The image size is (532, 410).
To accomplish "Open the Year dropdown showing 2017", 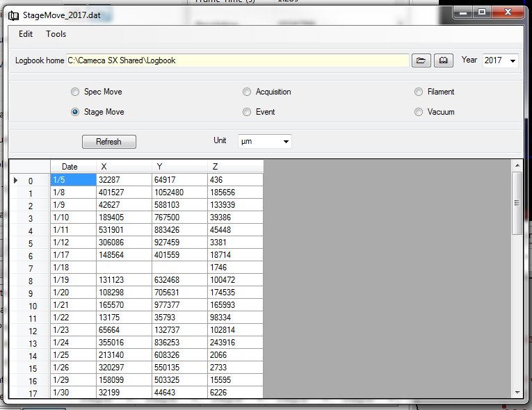I will (x=500, y=60).
